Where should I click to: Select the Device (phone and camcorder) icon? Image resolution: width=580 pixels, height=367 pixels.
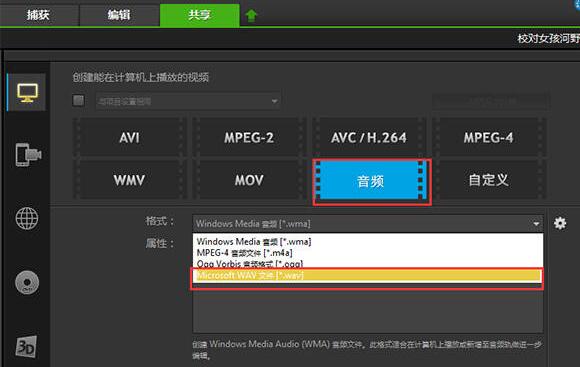point(27,154)
